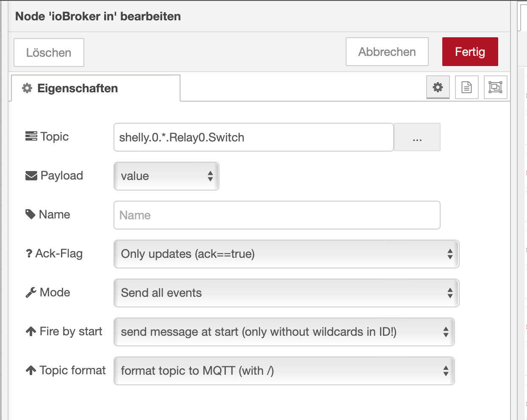527x420 pixels.
Task: Open the Payload value dropdown
Action: pos(166,176)
